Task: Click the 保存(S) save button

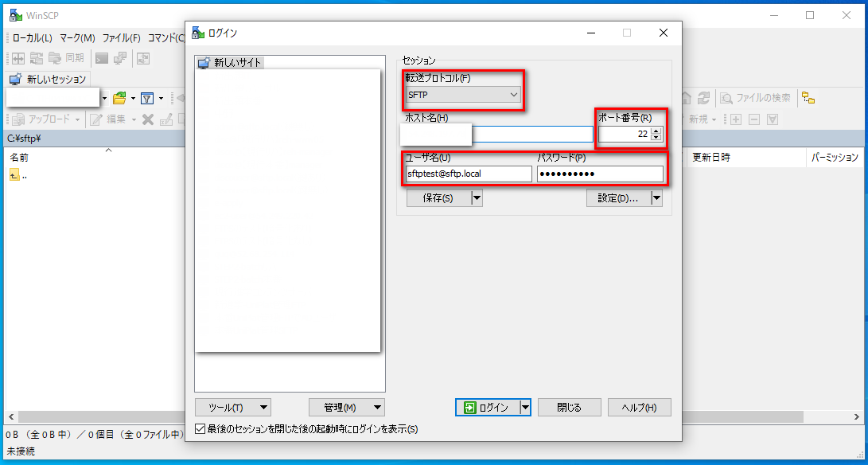Action: 438,198
